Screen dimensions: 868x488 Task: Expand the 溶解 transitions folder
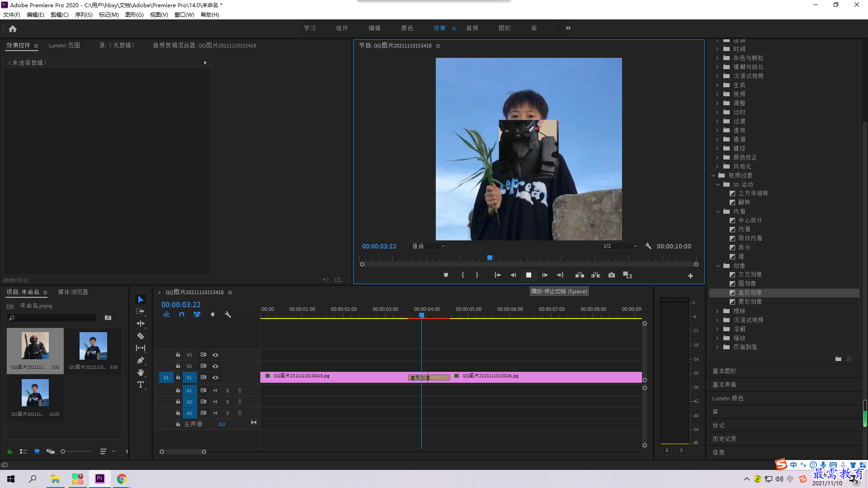coord(717,329)
